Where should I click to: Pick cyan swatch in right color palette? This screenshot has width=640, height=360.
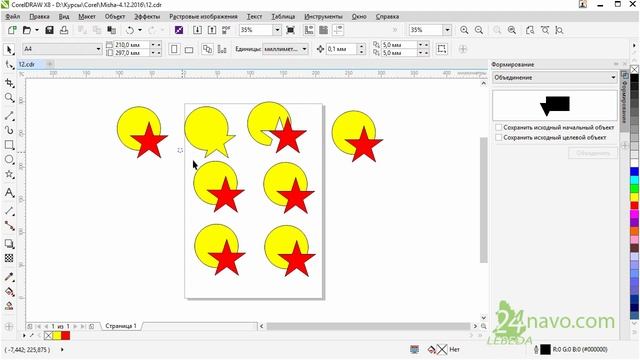tap(634, 180)
